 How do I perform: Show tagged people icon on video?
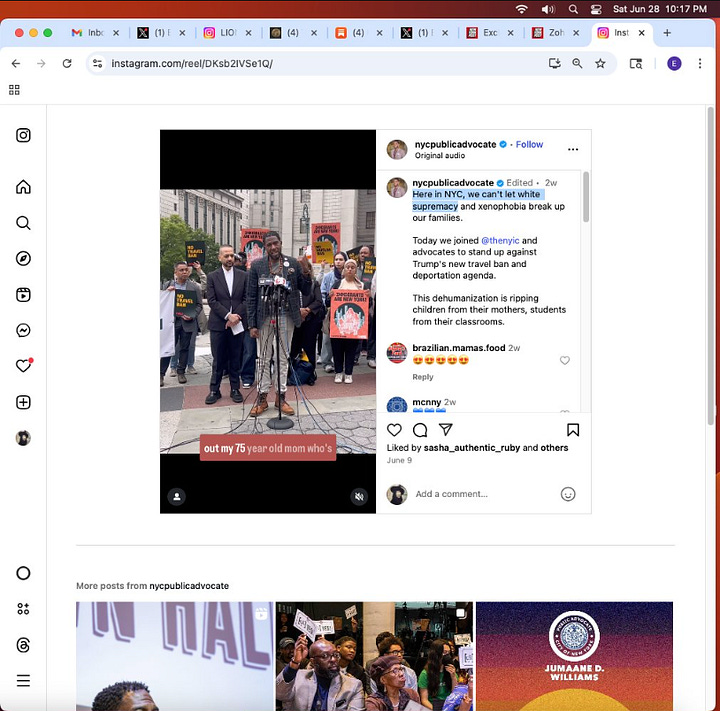pos(177,497)
